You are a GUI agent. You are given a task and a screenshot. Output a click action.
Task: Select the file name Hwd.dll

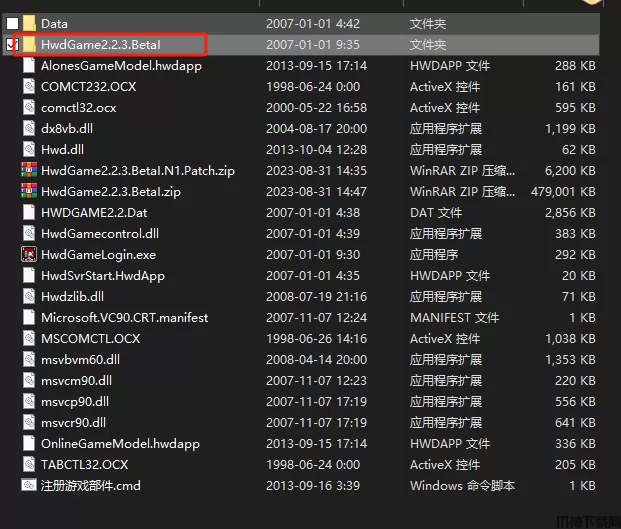click(63, 150)
